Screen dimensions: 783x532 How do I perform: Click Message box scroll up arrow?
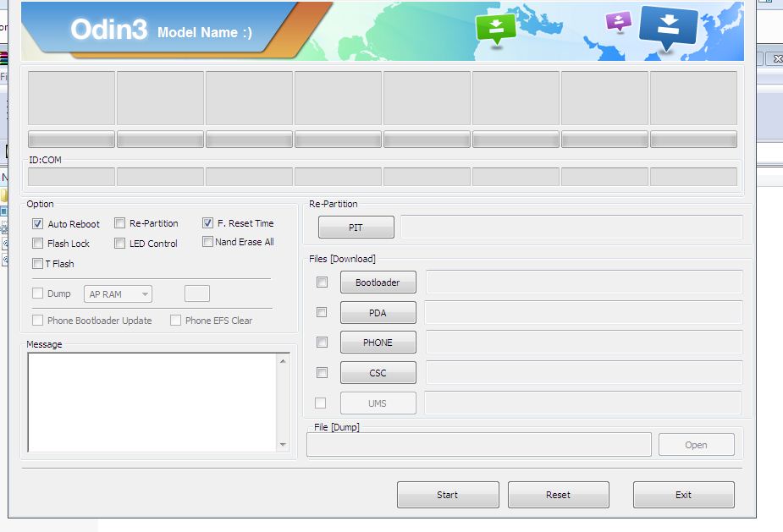(283, 361)
